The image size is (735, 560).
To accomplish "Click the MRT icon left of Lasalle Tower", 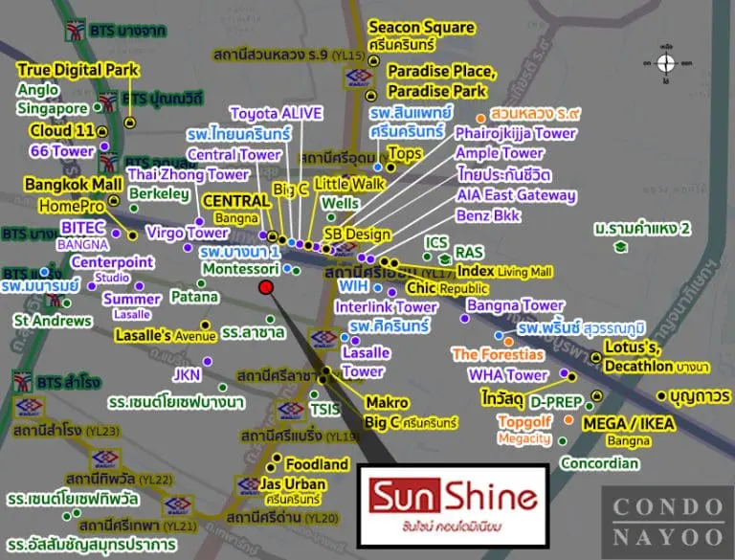I will (323, 339).
